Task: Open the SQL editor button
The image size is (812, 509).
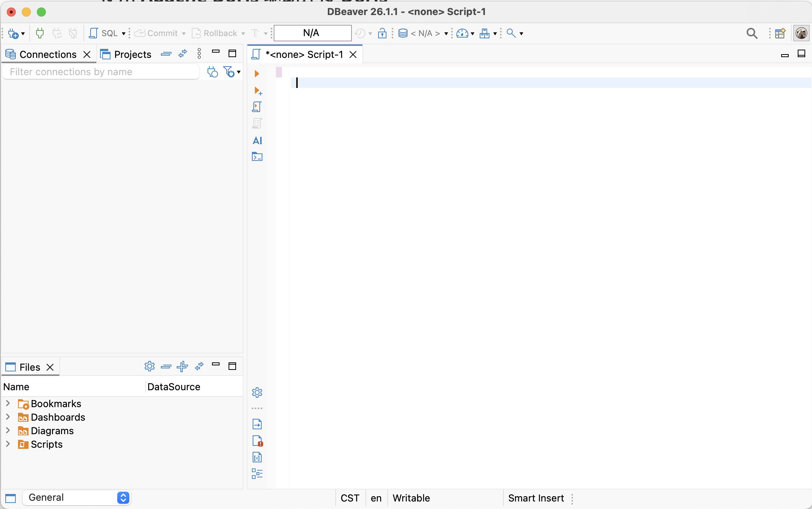Action: point(103,33)
